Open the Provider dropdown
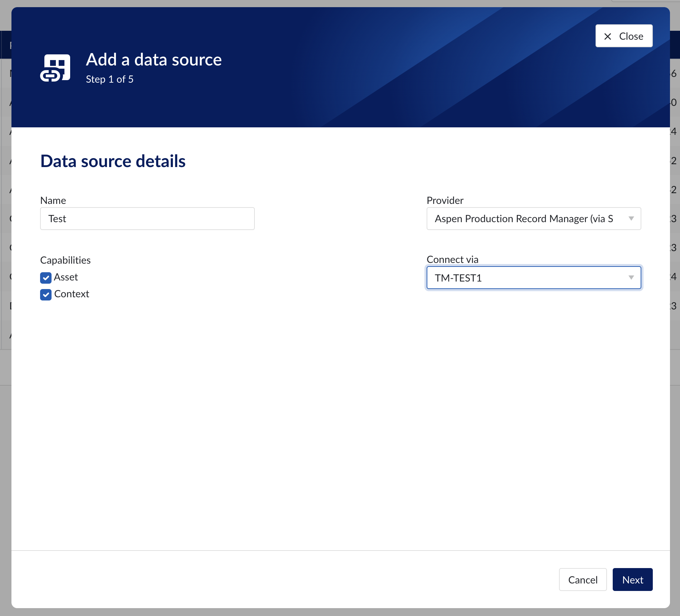Viewport: 680px width, 616px height. pos(533,219)
